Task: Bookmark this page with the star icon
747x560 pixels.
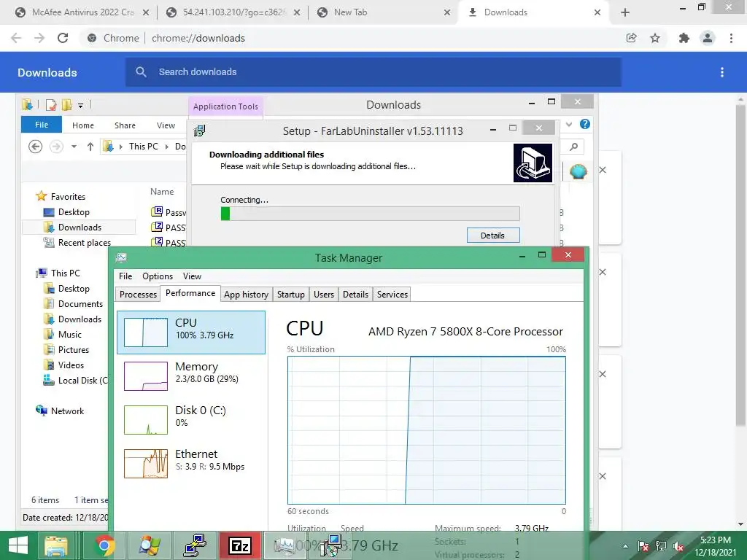Action: coord(655,38)
